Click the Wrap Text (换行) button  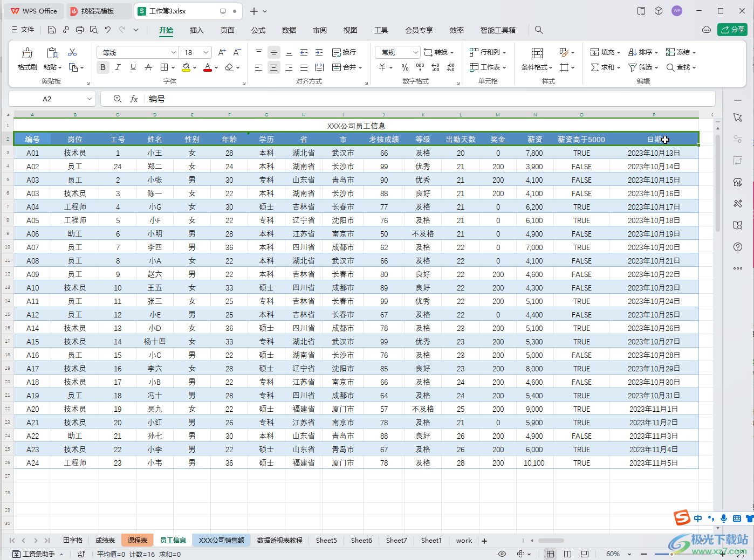point(344,52)
